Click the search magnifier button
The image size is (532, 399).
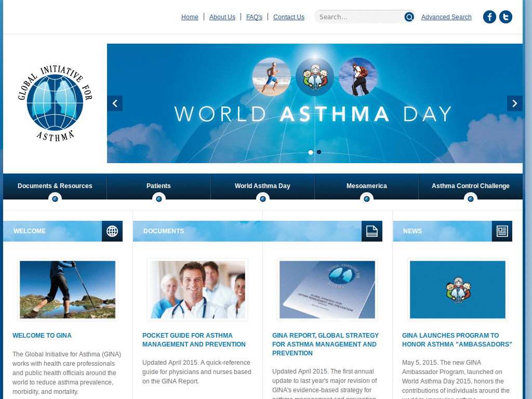(x=409, y=17)
